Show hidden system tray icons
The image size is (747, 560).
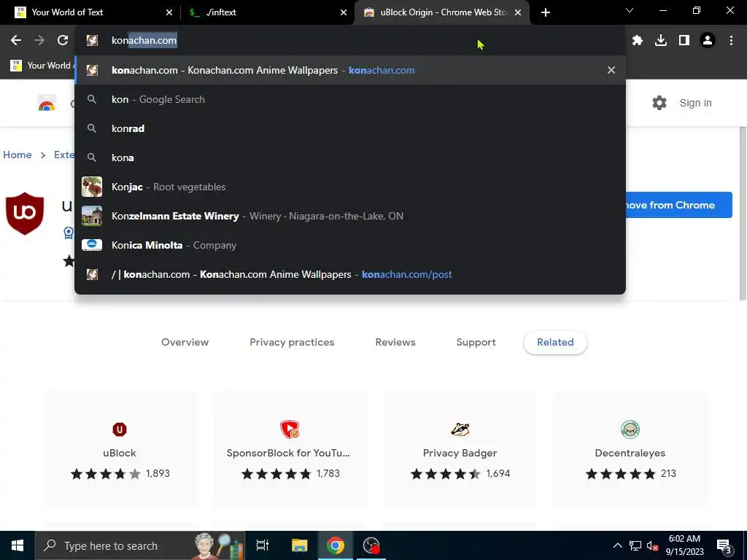(617, 545)
